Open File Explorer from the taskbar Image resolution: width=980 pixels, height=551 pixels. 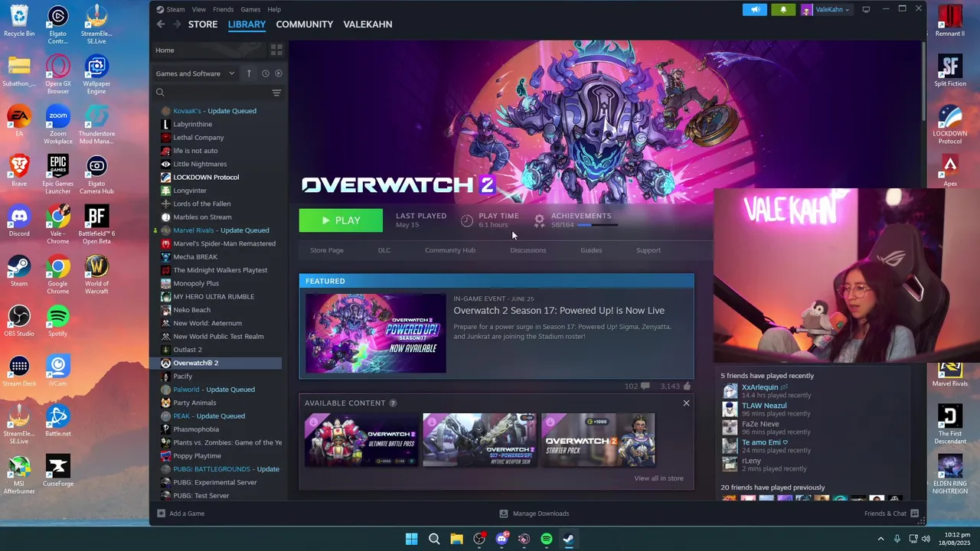pos(456,539)
